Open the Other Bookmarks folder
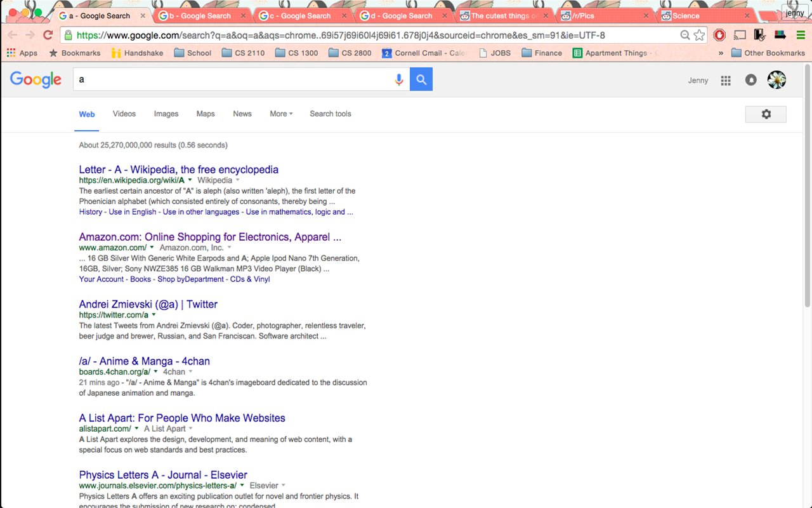Viewport: 812px width, 508px height. pyautogui.click(x=768, y=53)
